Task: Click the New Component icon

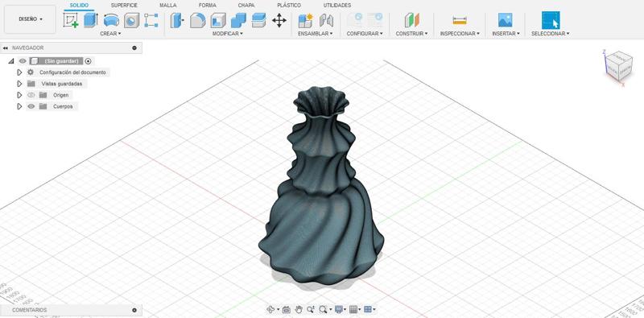Action: pyautogui.click(x=305, y=20)
